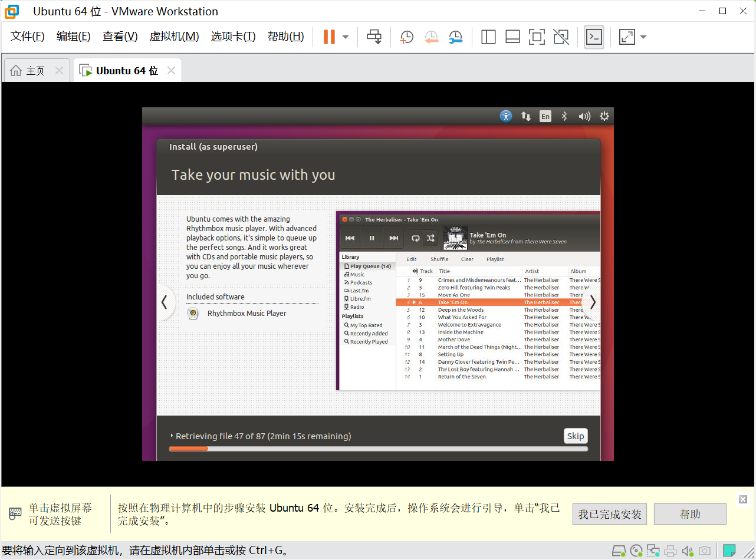Screen dimensions: 756x560
Task: Click the 'Rhythmbox Music Player' label
Action: tap(247, 314)
